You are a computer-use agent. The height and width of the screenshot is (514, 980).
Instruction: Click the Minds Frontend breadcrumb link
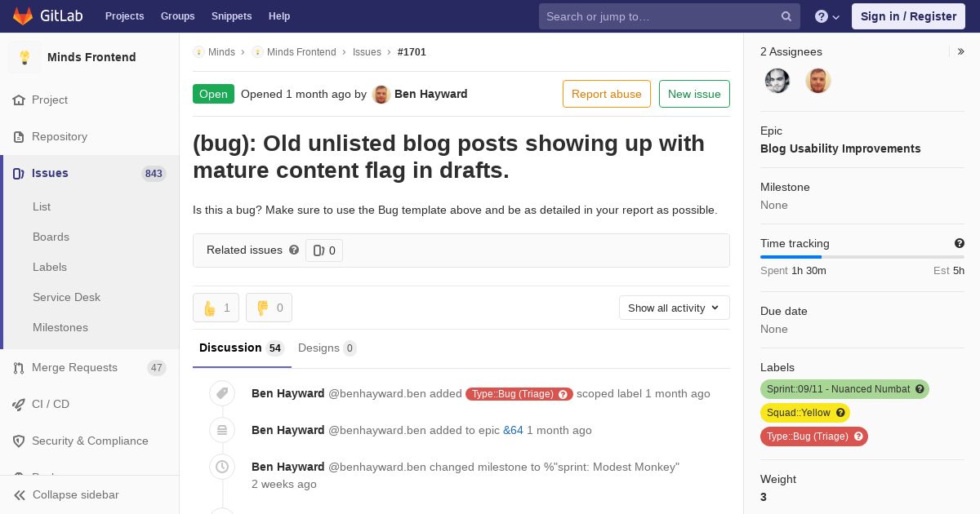(x=301, y=51)
